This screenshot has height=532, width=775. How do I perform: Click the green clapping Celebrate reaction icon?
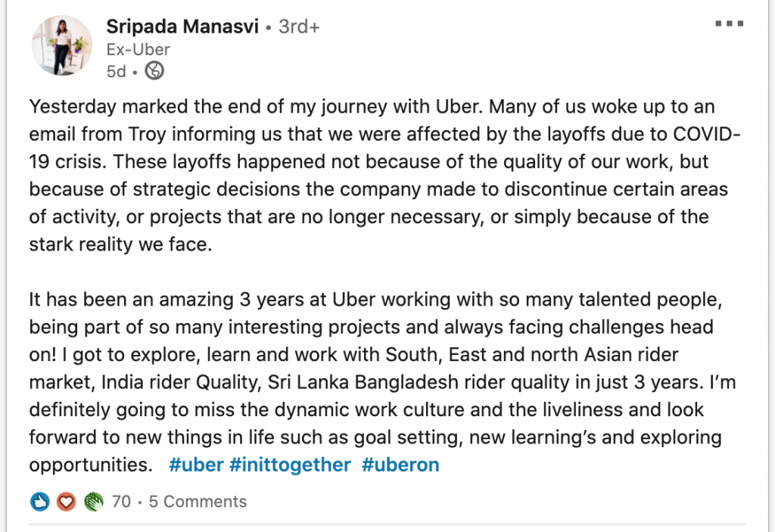93,502
